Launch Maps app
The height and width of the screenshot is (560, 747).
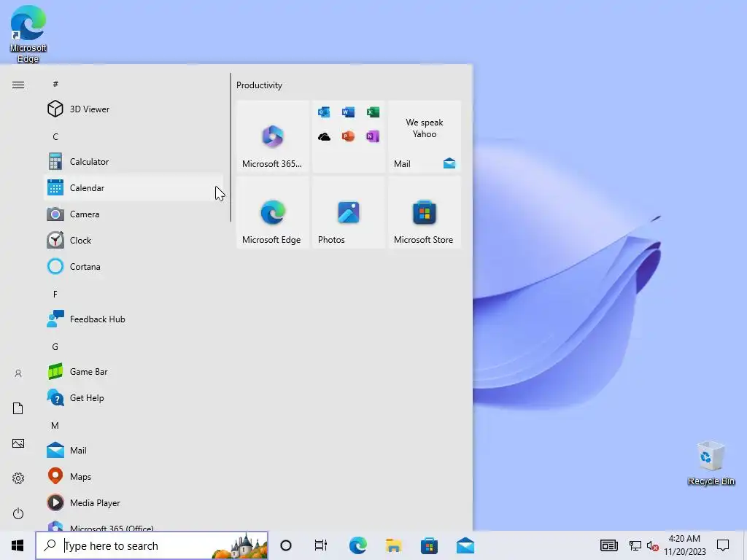pyautogui.click(x=133, y=476)
